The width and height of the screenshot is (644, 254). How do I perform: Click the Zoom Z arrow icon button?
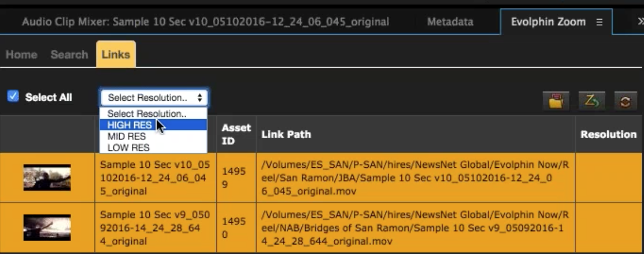tap(590, 101)
